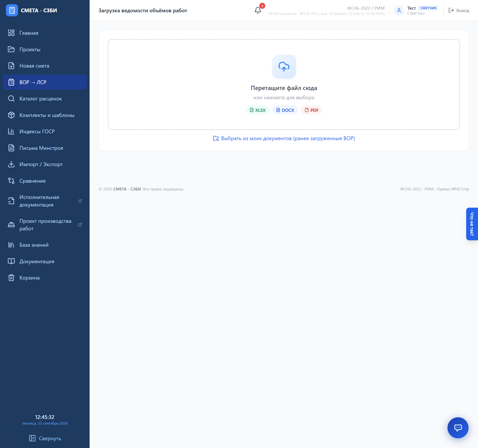Click the СМЕТА - СЗБИ calculator logo

click(x=12, y=10)
